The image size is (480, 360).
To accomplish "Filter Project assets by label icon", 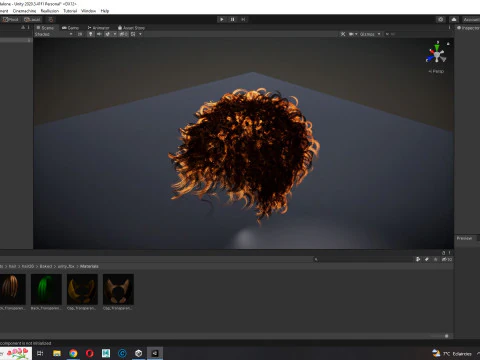I will 427,259.
